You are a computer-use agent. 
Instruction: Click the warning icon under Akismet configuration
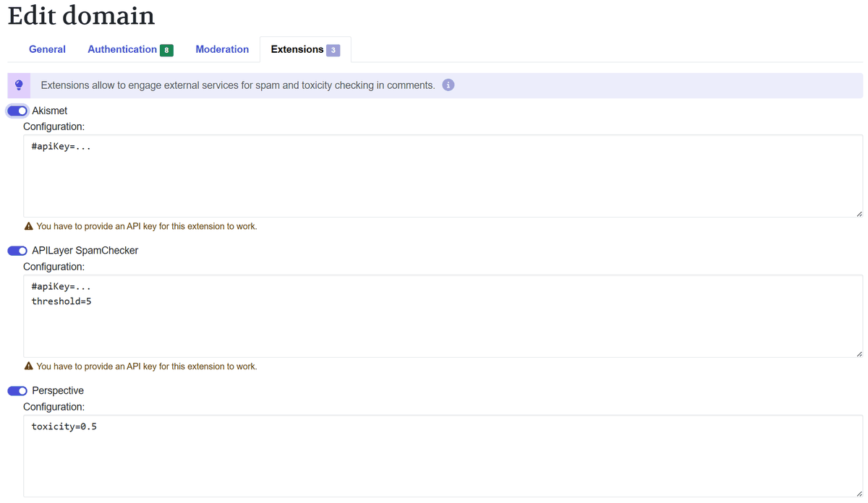tap(28, 226)
